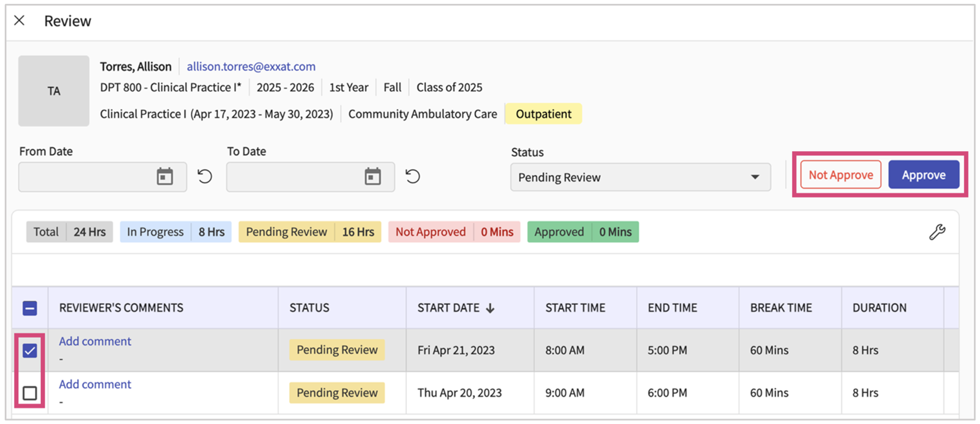980x424 pixels.
Task: Select the Total 24 Hrs summary chip
Action: [x=69, y=232]
